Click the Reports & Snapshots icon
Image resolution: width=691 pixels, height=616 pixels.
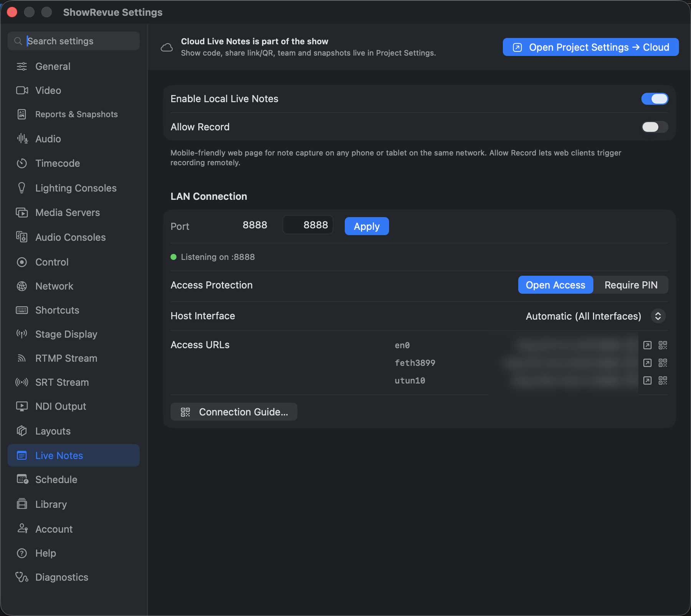[22, 114]
